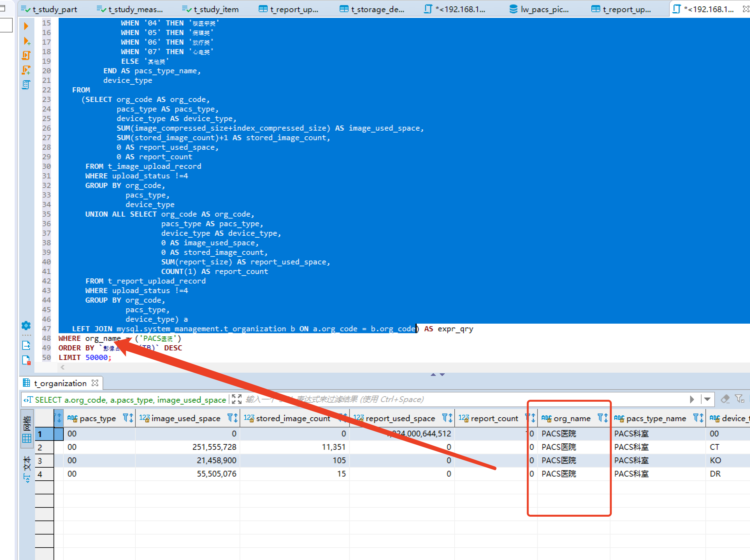Open the custom filter settings funnel icon

tap(739, 399)
